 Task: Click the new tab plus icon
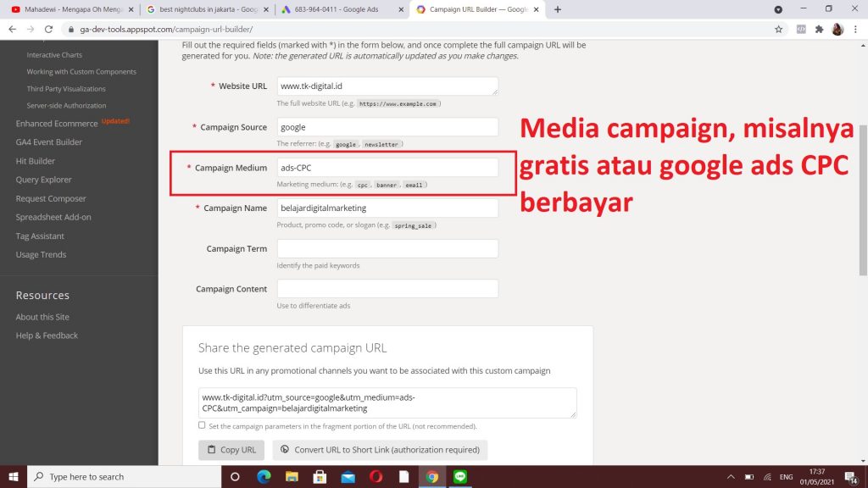557,9
